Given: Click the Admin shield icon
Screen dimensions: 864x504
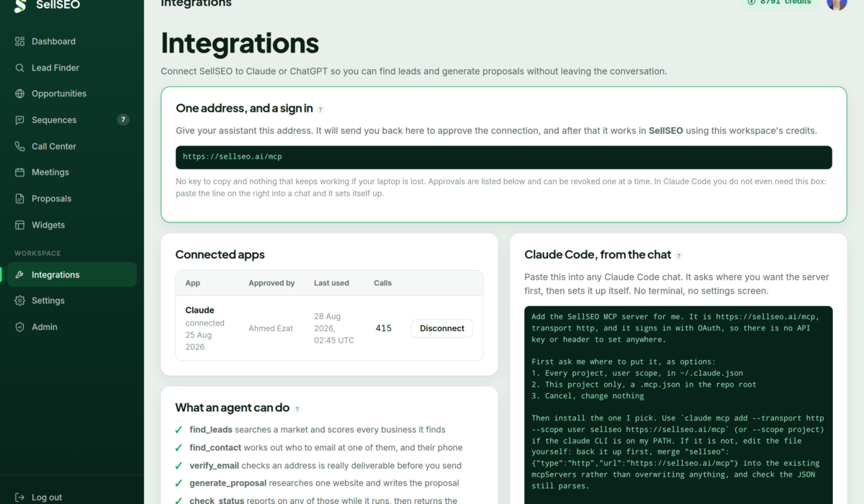Looking at the screenshot, I should (19, 327).
